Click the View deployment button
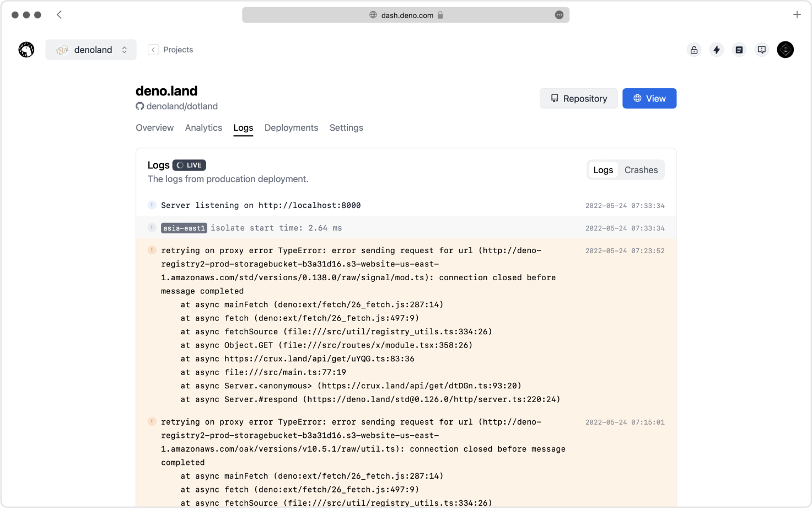812x508 pixels. [649, 98]
